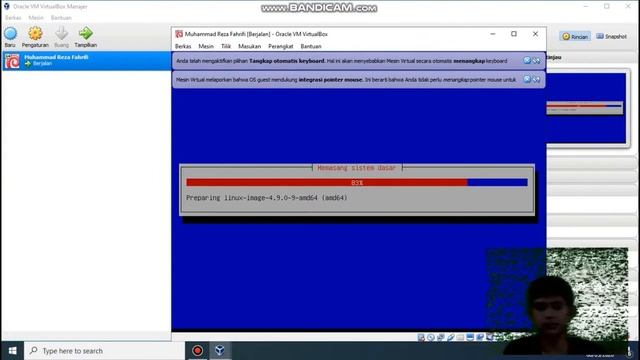Screen dimensions: 640x360
Task: Click VirtualBox icon in VM window title bar
Action: pyautogui.click(x=179, y=34)
